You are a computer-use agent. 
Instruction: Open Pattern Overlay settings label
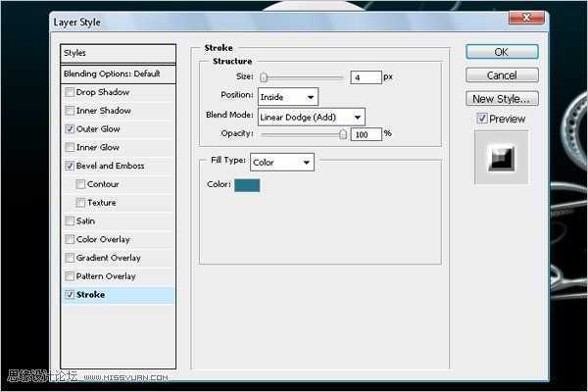(106, 276)
